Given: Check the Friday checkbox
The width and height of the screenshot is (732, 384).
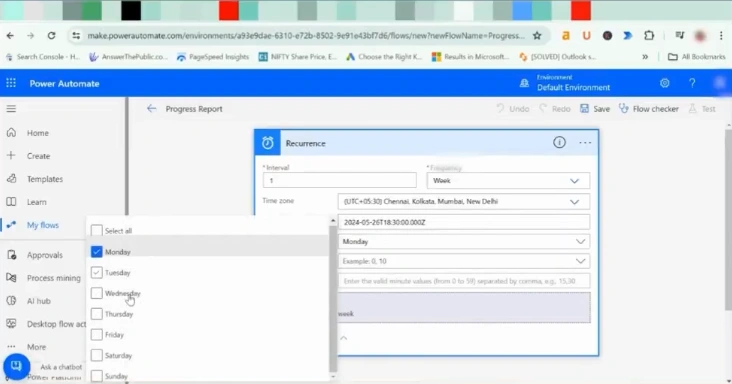Looking at the screenshot, I should [x=96, y=334].
